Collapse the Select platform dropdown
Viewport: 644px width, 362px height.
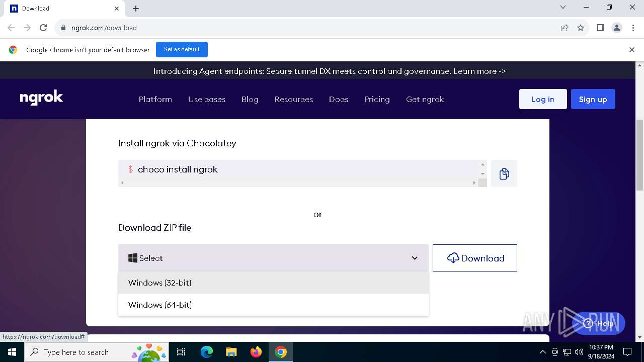(x=273, y=258)
